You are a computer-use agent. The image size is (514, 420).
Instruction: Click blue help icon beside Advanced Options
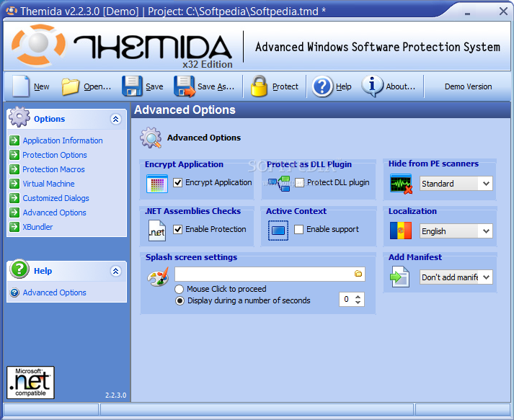pyautogui.click(x=14, y=292)
